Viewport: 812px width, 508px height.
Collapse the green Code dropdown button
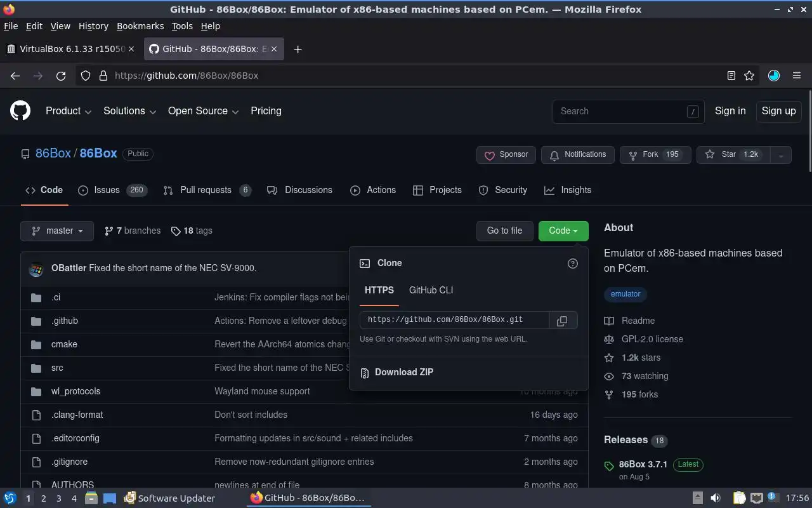click(563, 231)
